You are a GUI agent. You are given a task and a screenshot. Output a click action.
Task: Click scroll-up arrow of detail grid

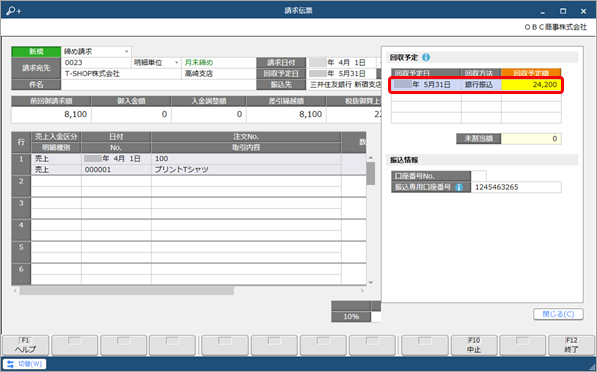pos(371,158)
